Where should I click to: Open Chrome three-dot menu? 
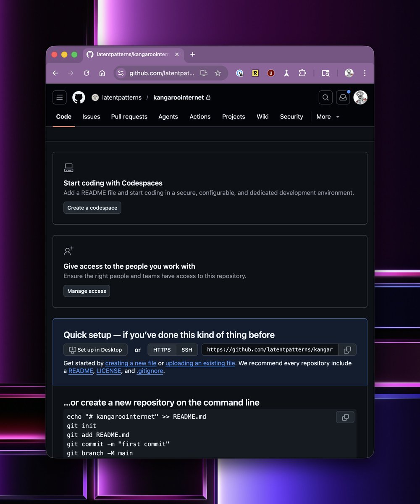coord(365,73)
